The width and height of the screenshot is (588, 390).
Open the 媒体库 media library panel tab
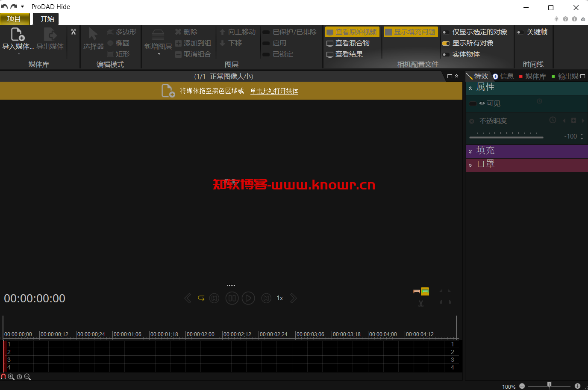pyautogui.click(x=532, y=76)
